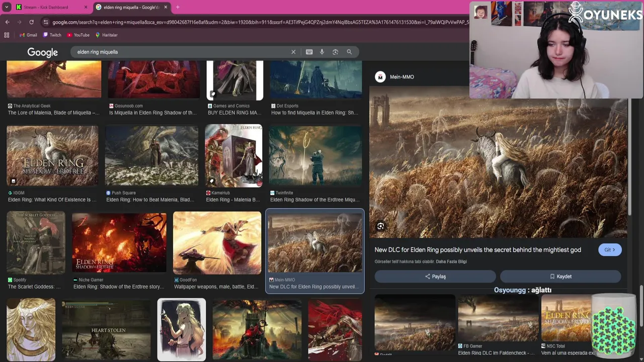Click the site info icon in address bar
Screen dimensions: 644x362
[46, 22]
